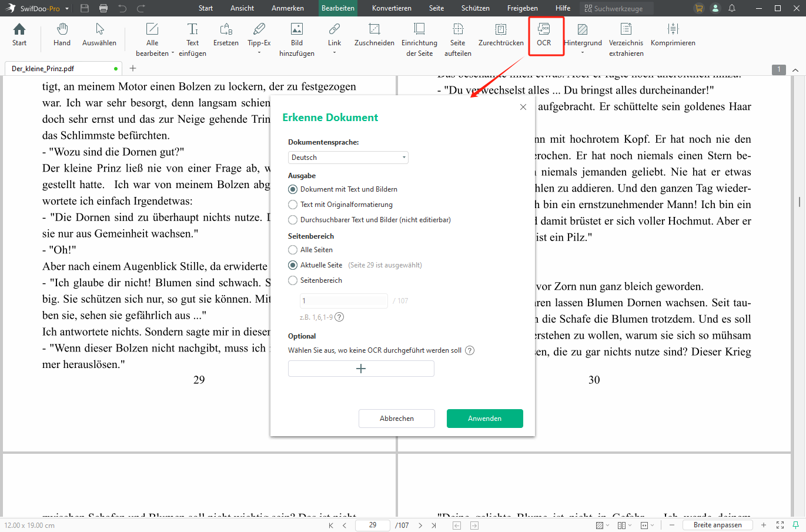
Task: Open the Hintergrund background tool
Action: pyautogui.click(x=583, y=35)
